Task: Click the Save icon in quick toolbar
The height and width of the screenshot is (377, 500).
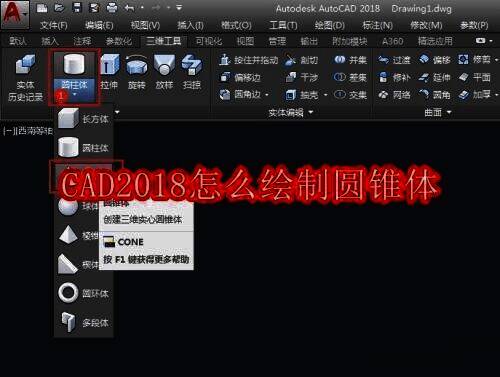Action: coord(77,8)
